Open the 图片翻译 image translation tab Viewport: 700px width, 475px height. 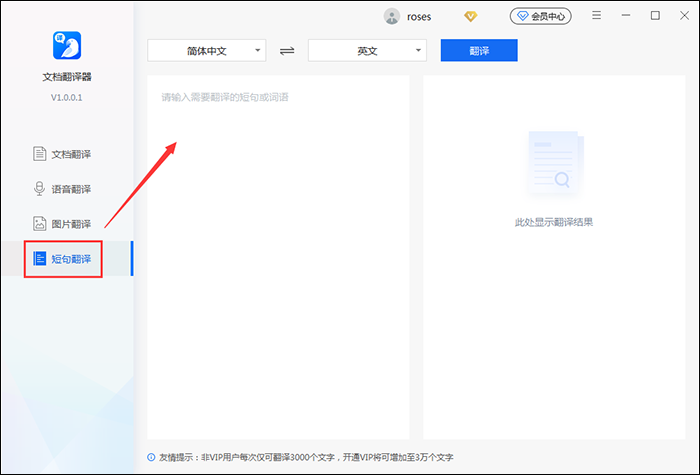66,224
